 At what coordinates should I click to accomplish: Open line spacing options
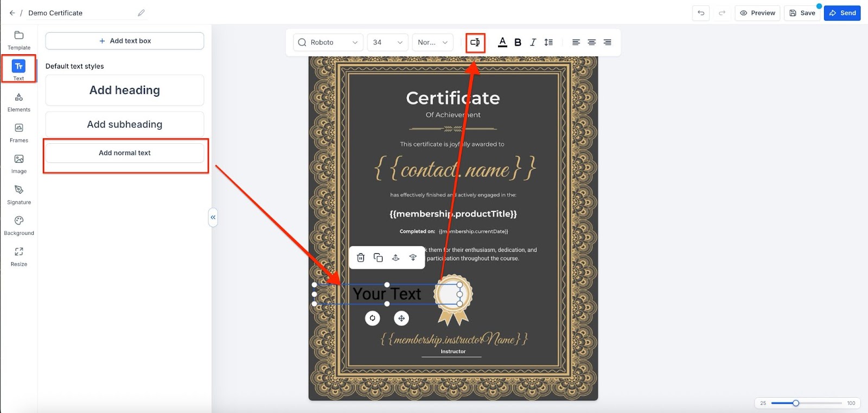[548, 42]
